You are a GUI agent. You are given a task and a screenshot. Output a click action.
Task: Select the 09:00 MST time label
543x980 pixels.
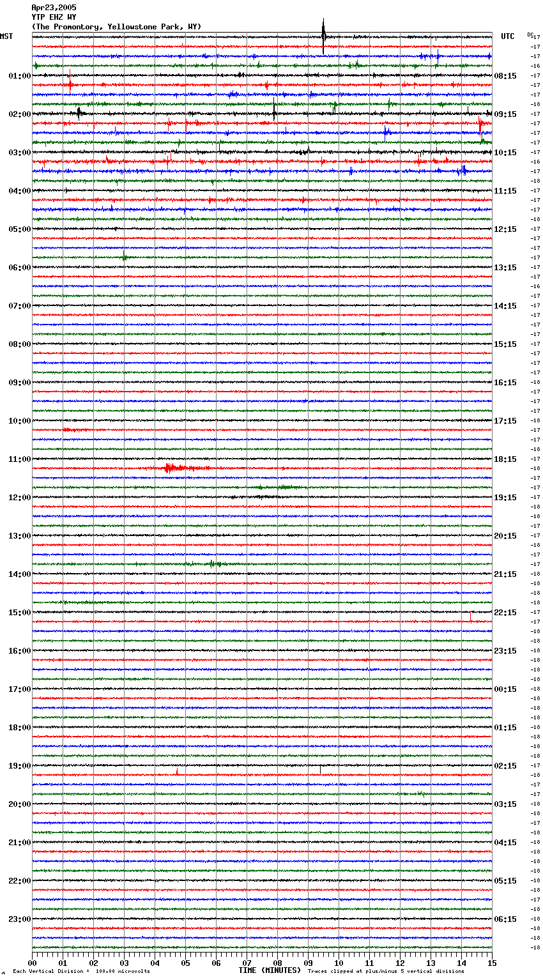pos(20,383)
